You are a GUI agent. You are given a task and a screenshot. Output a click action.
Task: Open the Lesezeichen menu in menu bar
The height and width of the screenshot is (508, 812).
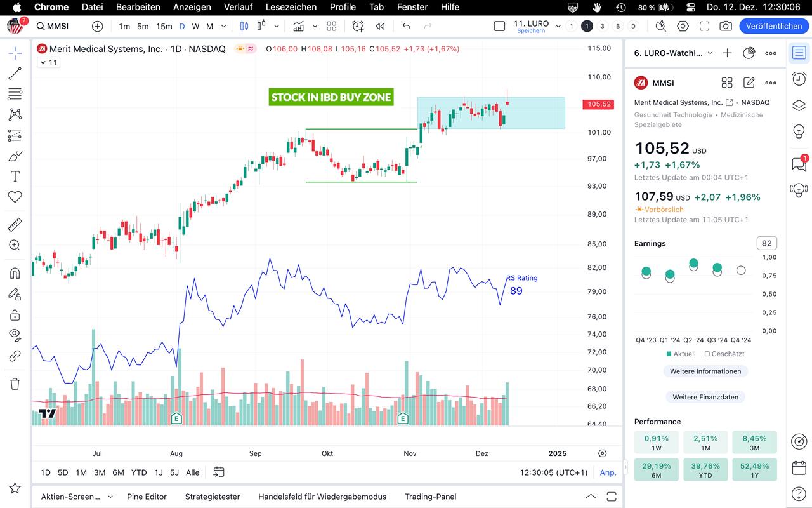point(291,7)
